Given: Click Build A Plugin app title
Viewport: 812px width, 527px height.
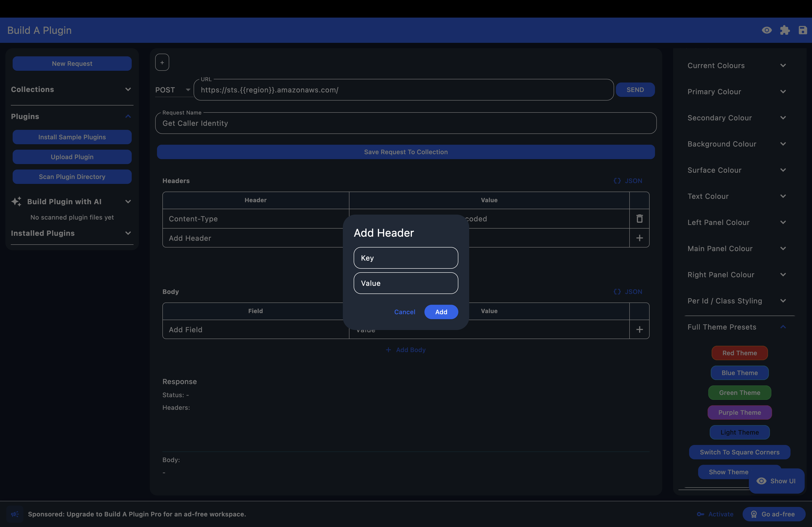Looking at the screenshot, I should click(x=39, y=30).
